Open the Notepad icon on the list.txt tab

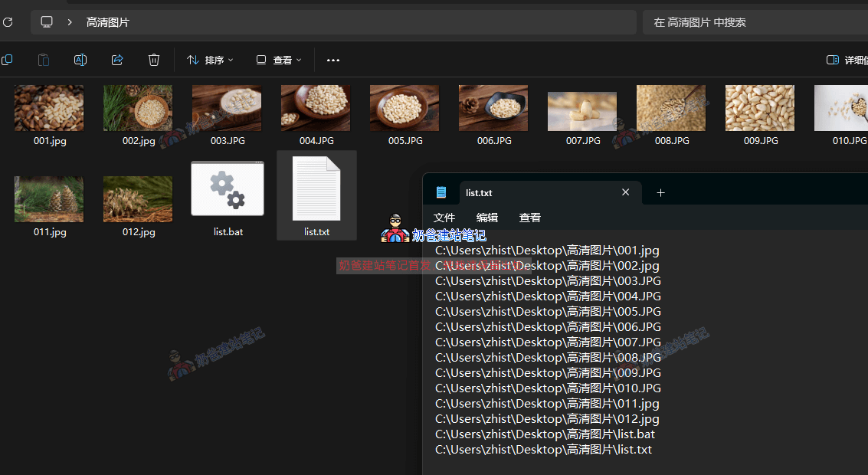pyautogui.click(x=441, y=192)
